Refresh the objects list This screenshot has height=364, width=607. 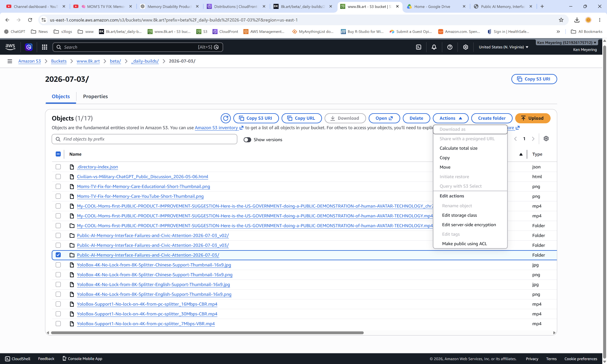(226, 118)
